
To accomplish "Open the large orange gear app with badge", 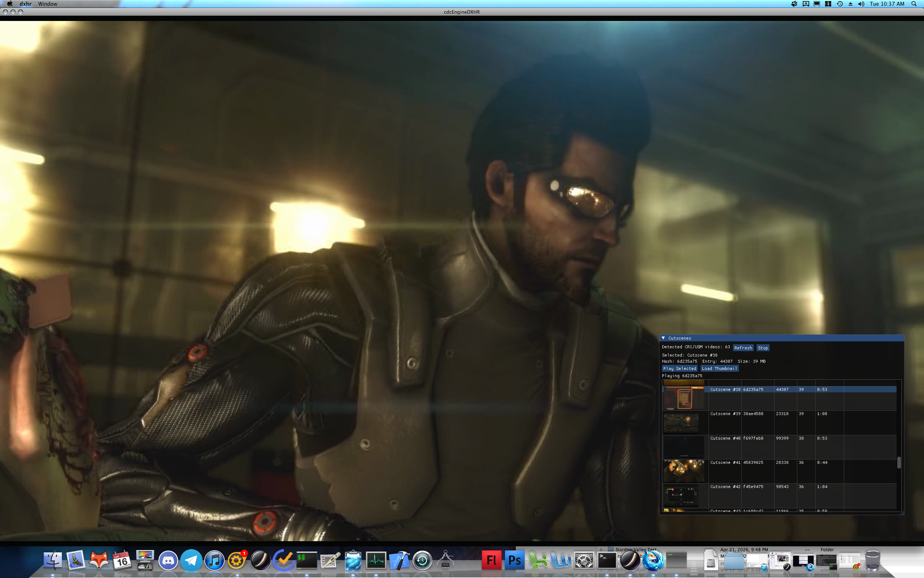I will [x=237, y=561].
